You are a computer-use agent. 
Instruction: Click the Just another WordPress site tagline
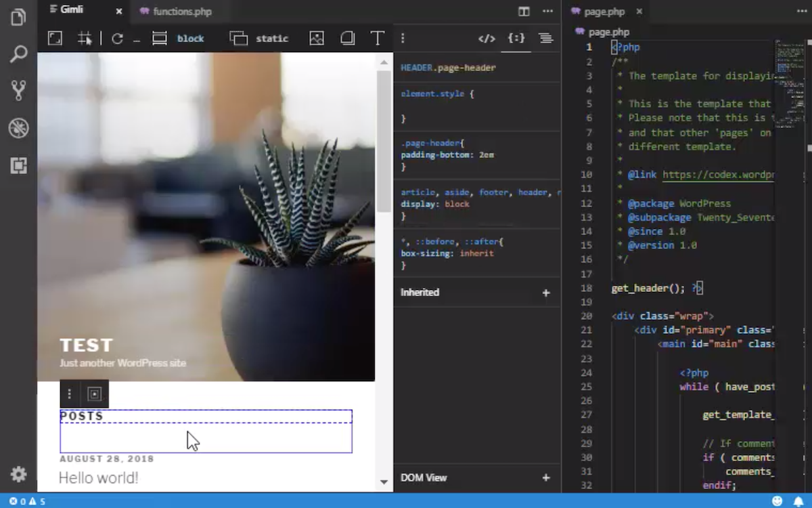(x=122, y=362)
